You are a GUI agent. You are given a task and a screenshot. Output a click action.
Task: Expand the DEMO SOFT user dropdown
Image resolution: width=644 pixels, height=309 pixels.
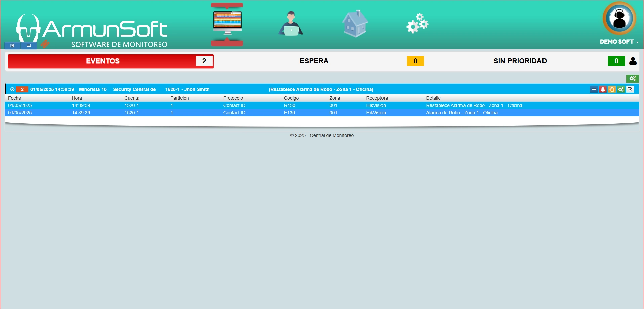tap(619, 42)
